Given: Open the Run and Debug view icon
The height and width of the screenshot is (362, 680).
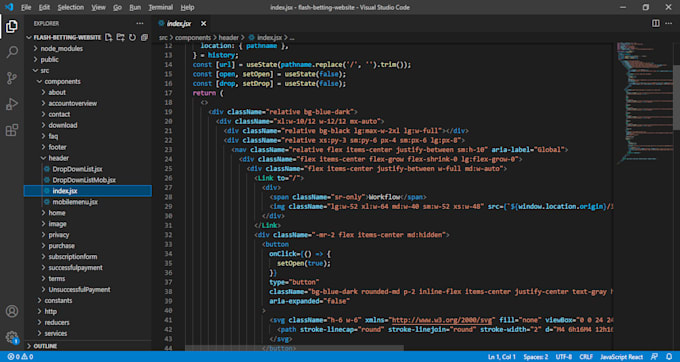Looking at the screenshot, I should pyautogui.click(x=12, y=104).
